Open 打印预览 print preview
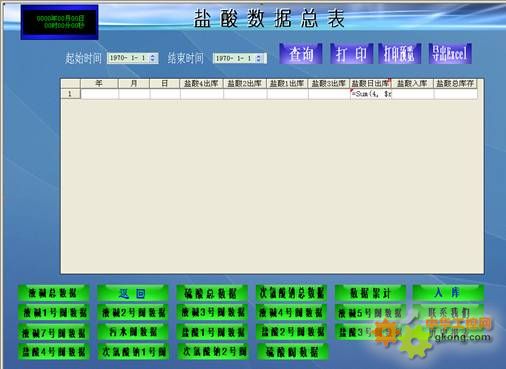506x369 pixels. point(399,54)
